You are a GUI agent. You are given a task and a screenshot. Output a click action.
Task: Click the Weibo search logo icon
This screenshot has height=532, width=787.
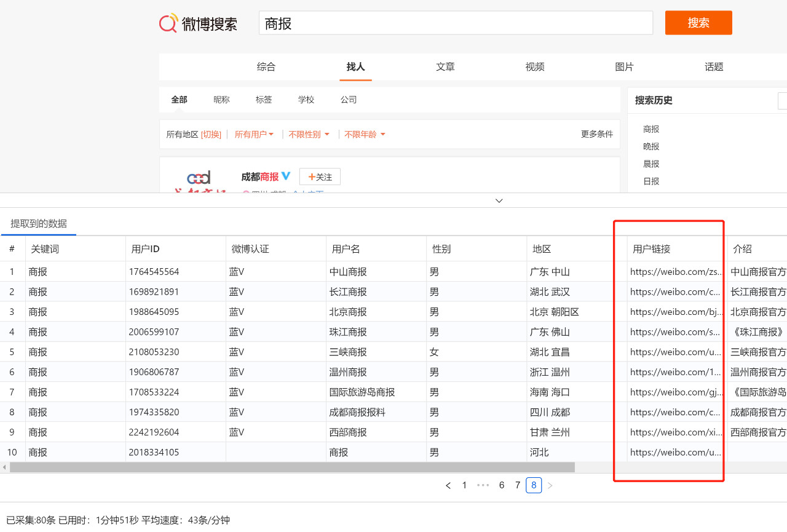(x=168, y=23)
